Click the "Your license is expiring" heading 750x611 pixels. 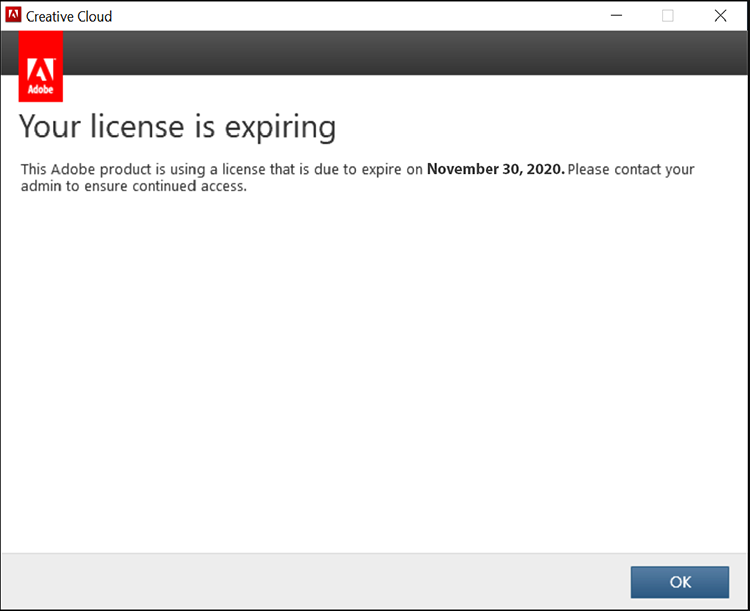click(177, 127)
